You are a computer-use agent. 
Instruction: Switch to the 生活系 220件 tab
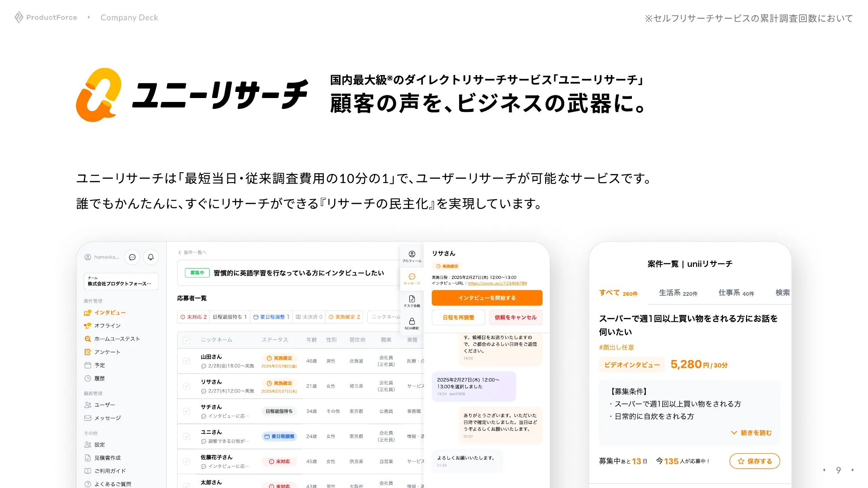[x=677, y=293]
